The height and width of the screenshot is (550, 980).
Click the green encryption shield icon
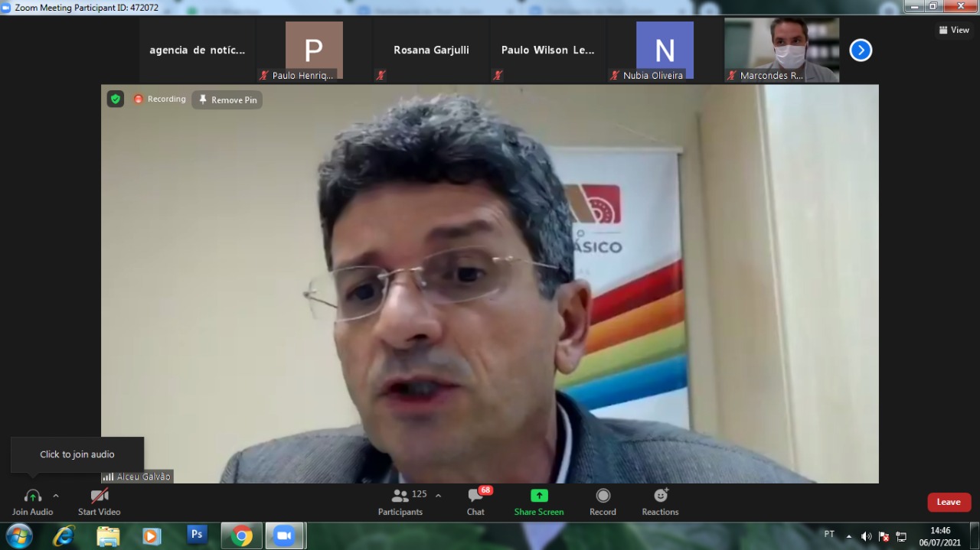point(115,99)
